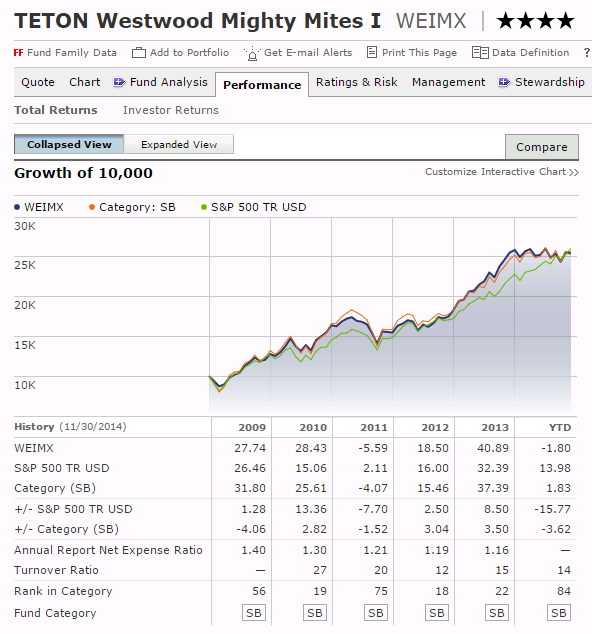Activate Collapsed View toggle

tap(69, 144)
